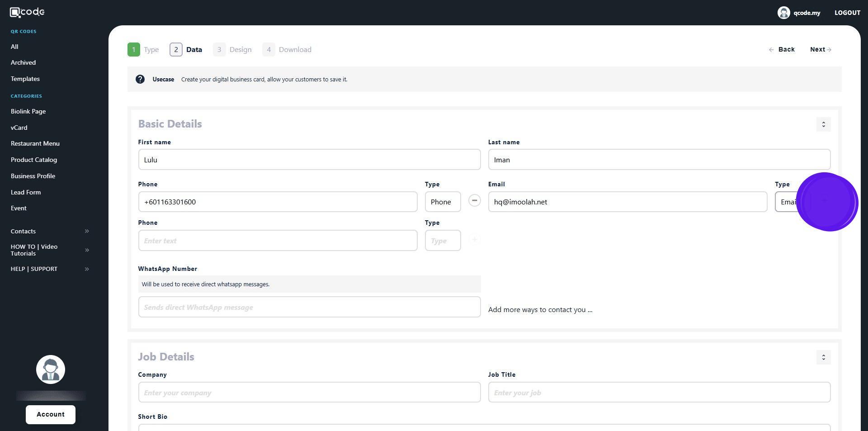The image size is (868, 431).
Task: Click LOGOUT in the header
Action: point(847,13)
